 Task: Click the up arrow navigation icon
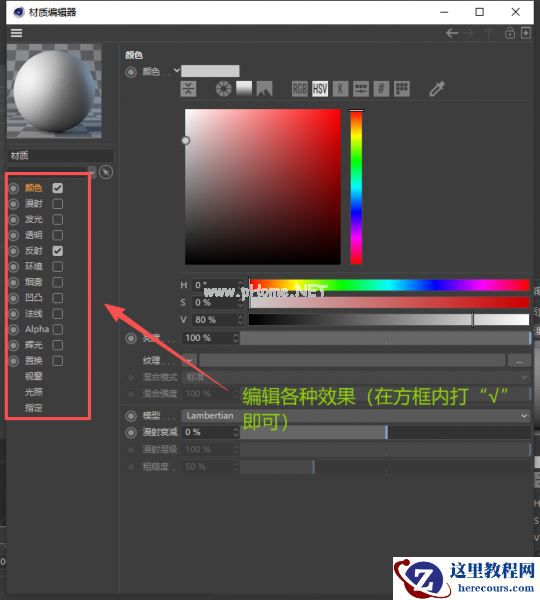[x=489, y=33]
